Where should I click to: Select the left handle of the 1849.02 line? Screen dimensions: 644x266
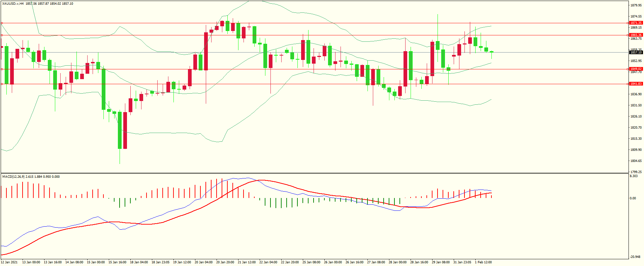[2, 69]
